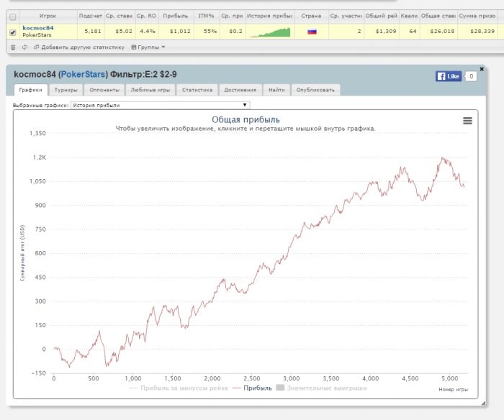The height and width of the screenshot is (420, 504).
Task: Open the chart hamburger menu
Action: click(x=467, y=121)
